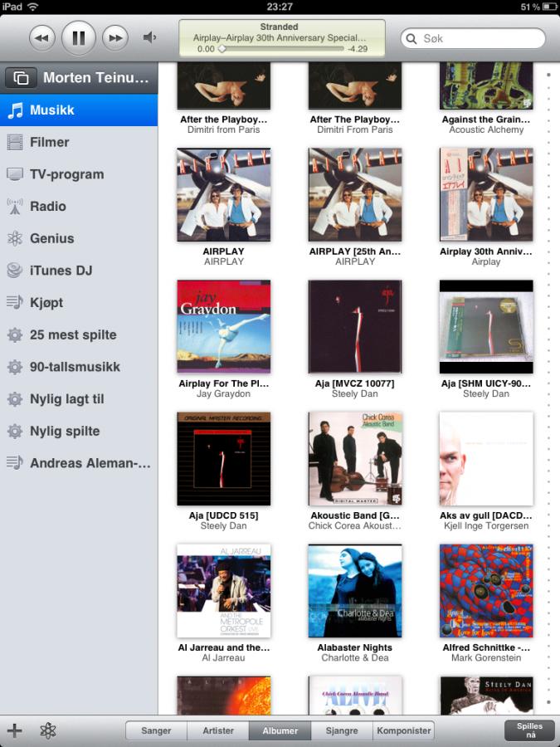Tap the volume speaker icon
The height and width of the screenshot is (747, 560).
(x=149, y=37)
